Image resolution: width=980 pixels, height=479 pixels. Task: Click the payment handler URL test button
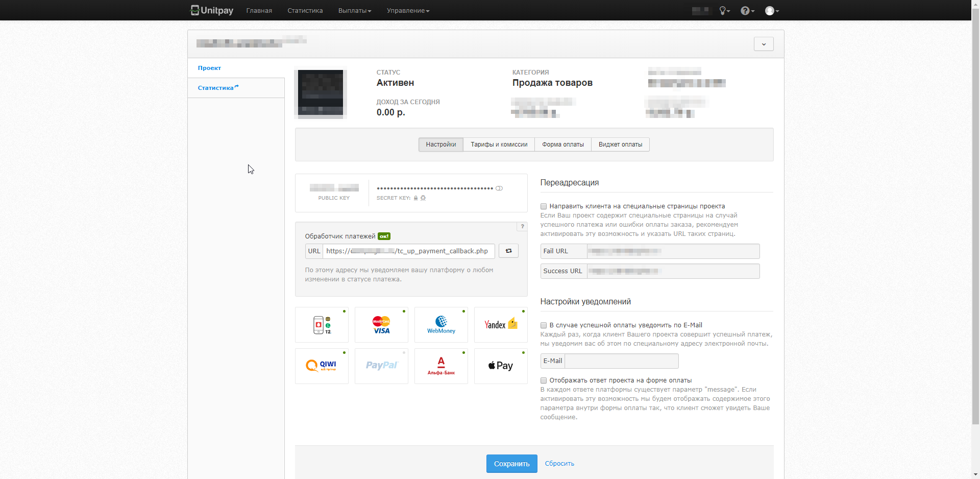(x=508, y=251)
